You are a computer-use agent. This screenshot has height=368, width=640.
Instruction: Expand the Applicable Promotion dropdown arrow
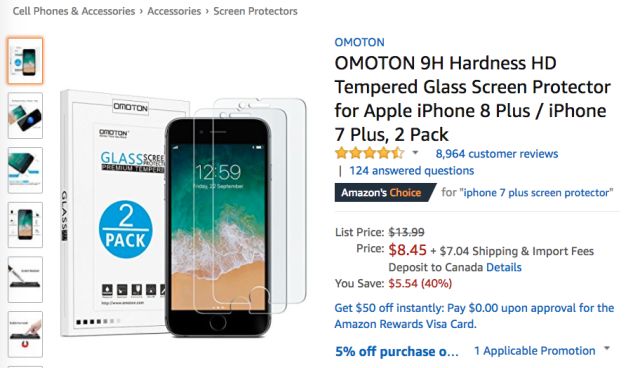pos(607,349)
